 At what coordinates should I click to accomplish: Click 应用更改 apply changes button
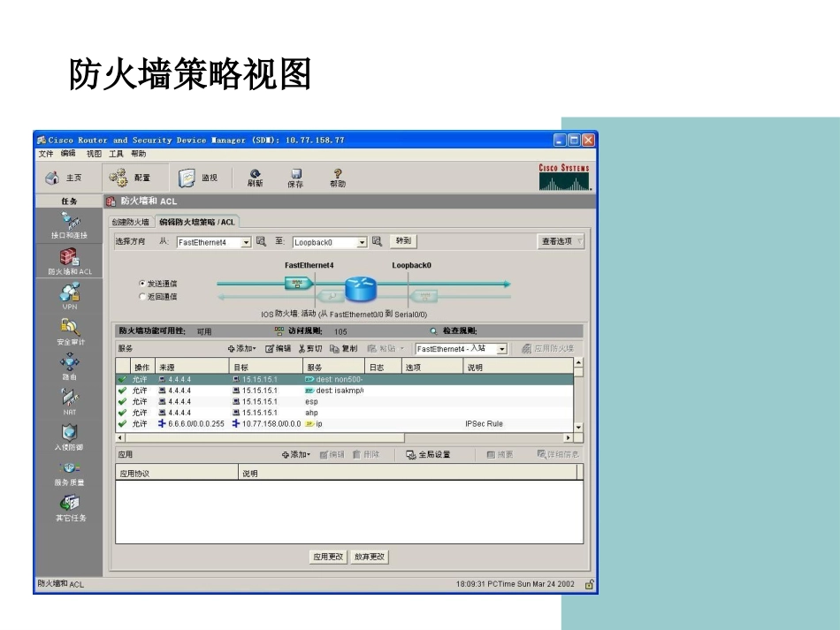click(x=328, y=557)
